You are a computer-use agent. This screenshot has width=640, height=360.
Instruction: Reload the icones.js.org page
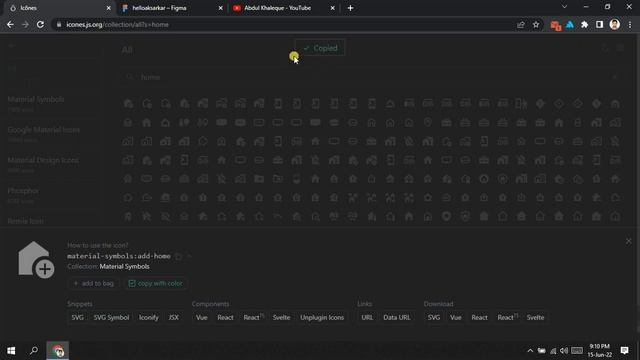(x=40, y=24)
